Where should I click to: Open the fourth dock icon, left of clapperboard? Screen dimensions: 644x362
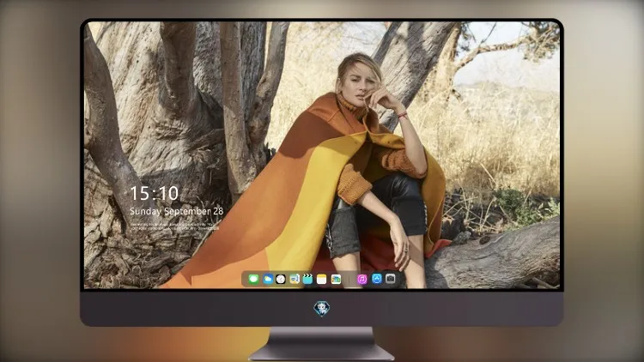pyautogui.click(x=294, y=279)
